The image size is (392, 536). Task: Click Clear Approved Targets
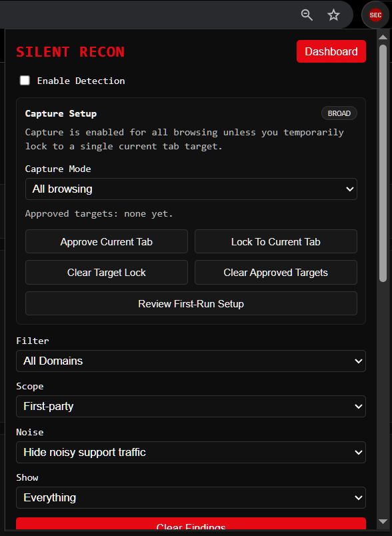[276, 273]
